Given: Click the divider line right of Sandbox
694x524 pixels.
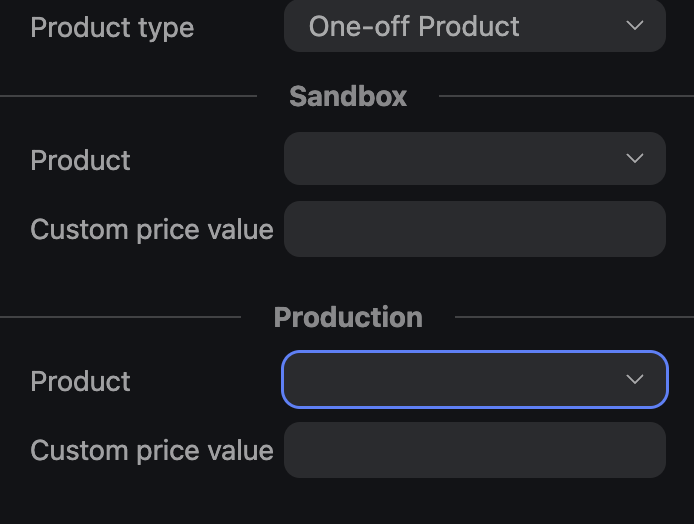Looking at the screenshot, I should coord(566,96).
